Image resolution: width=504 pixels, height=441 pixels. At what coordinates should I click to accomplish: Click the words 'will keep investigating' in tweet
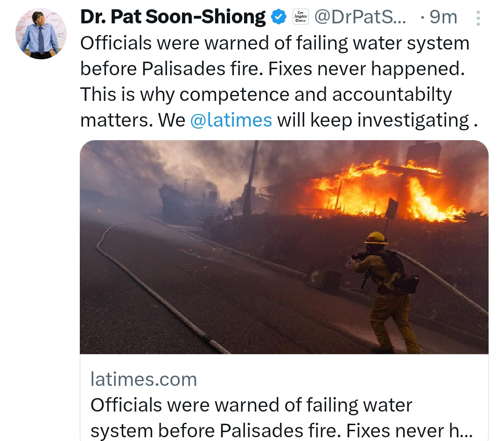[x=373, y=121]
